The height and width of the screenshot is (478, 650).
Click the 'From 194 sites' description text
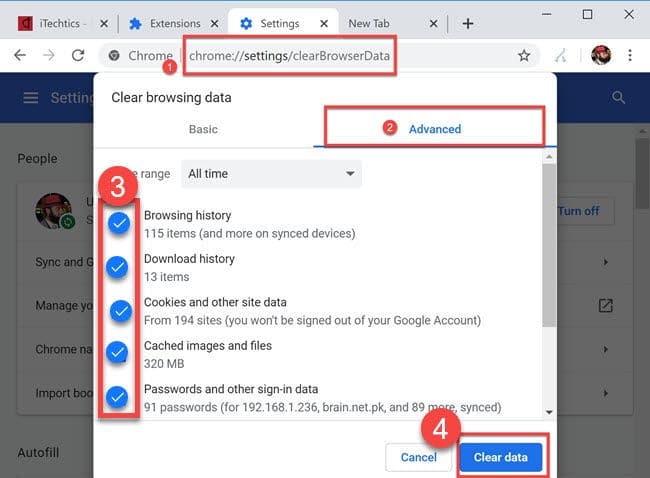(312, 320)
